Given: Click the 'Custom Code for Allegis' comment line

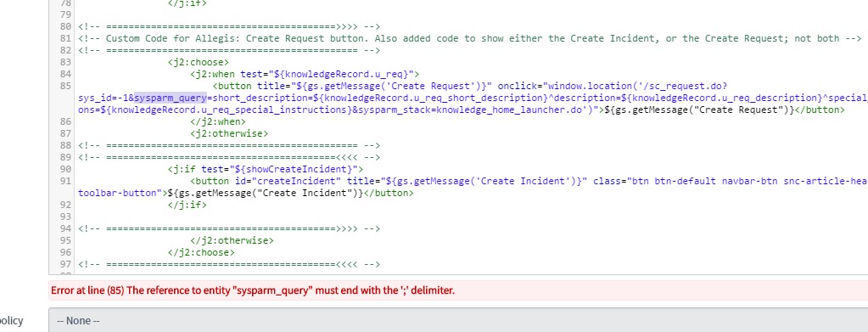Looking at the screenshot, I should 470,38.
